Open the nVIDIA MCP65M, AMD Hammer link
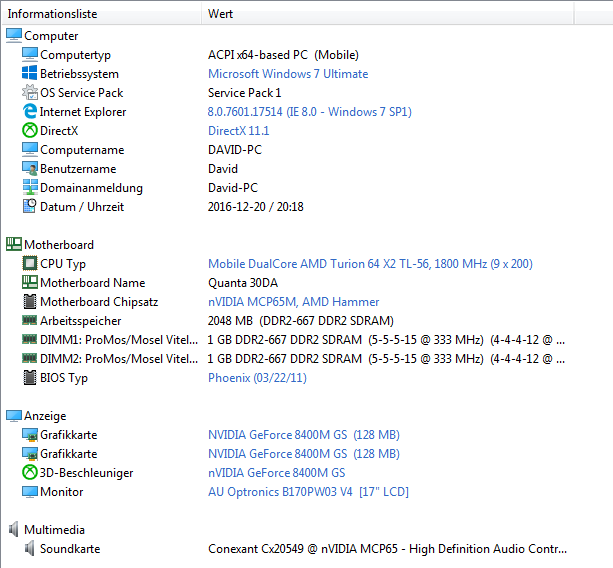The image size is (613, 568). 294,301
